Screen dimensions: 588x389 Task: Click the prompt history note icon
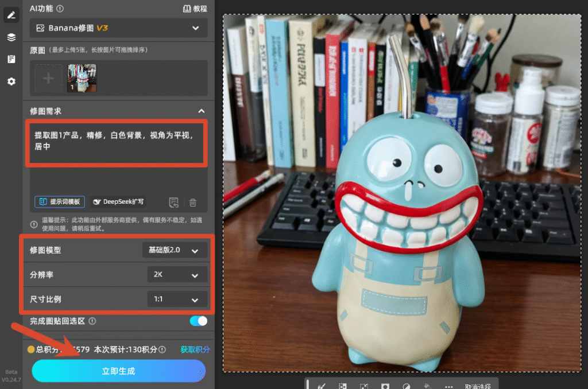(x=173, y=203)
